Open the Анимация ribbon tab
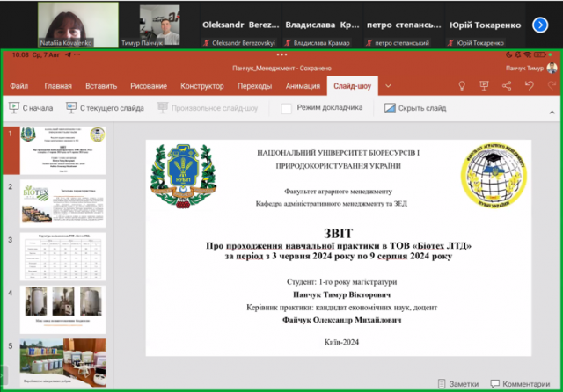 pyautogui.click(x=303, y=86)
